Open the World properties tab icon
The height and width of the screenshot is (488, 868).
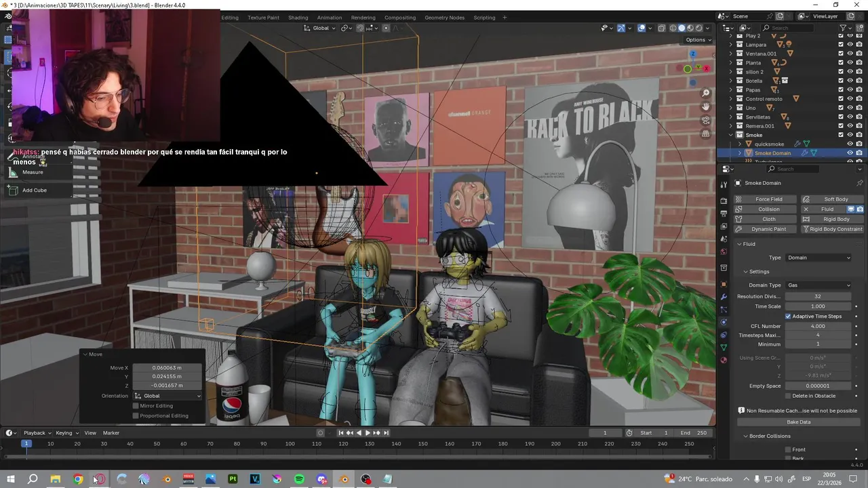[x=724, y=251]
